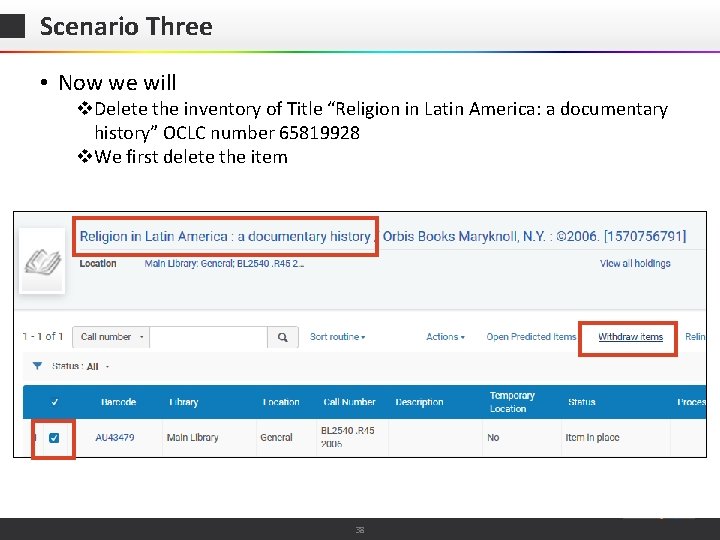Viewport: 720px width, 540px height.
Task: Click the Location column header
Action: tap(281, 402)
